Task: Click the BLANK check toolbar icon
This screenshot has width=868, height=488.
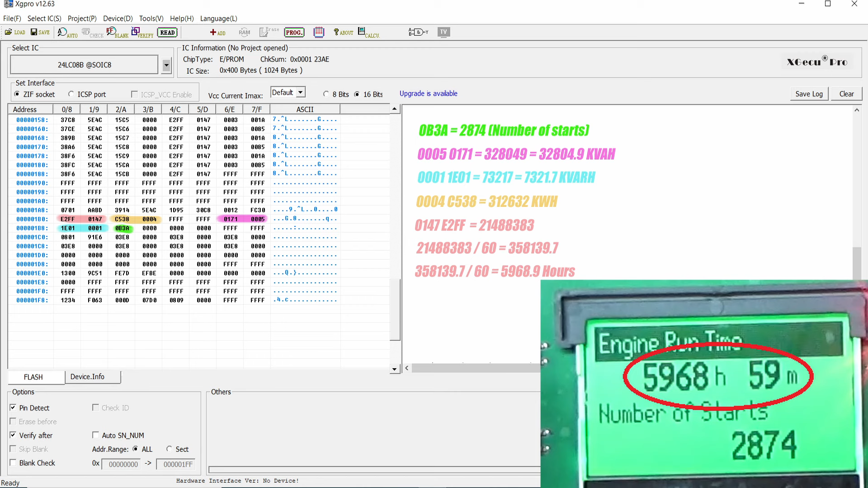Action: [117, 33]
